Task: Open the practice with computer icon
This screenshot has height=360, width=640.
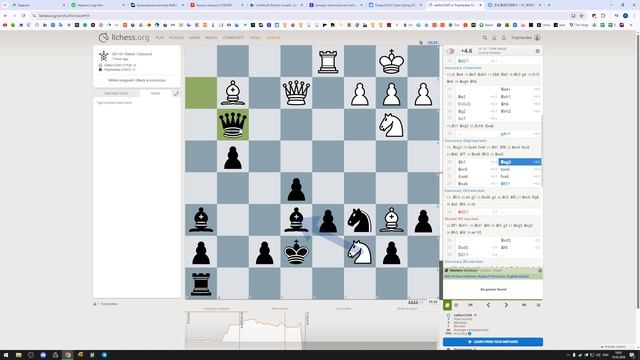Action: pyautogui.click(x=456, y=305)
